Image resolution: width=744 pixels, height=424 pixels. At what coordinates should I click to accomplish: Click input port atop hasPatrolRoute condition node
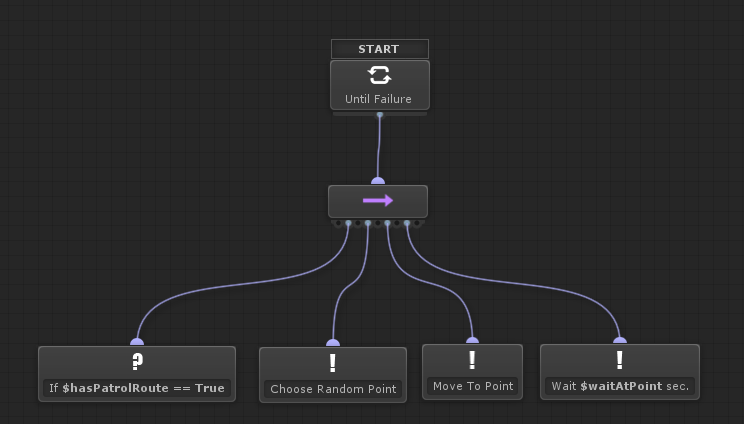pos(137,341)
